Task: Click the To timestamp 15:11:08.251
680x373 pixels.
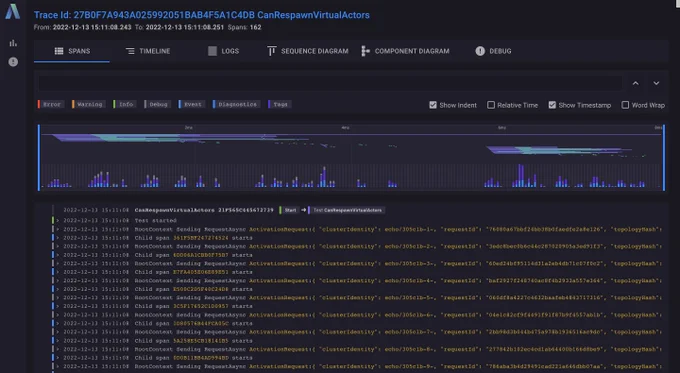Action: [x=185, y=27]
